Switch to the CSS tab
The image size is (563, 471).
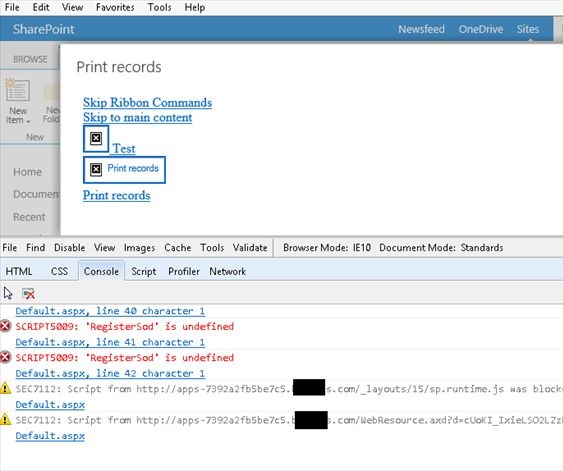[59, 271]
